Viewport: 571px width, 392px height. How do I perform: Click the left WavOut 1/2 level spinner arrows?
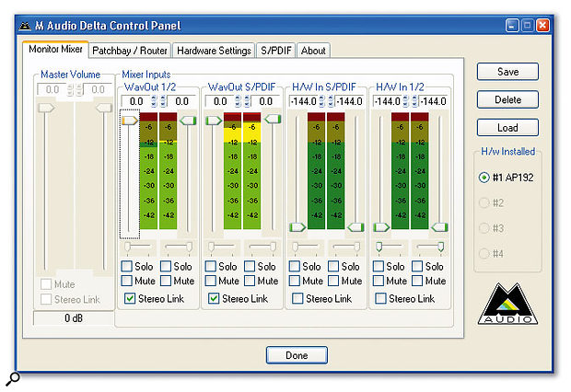pos(154,101)
